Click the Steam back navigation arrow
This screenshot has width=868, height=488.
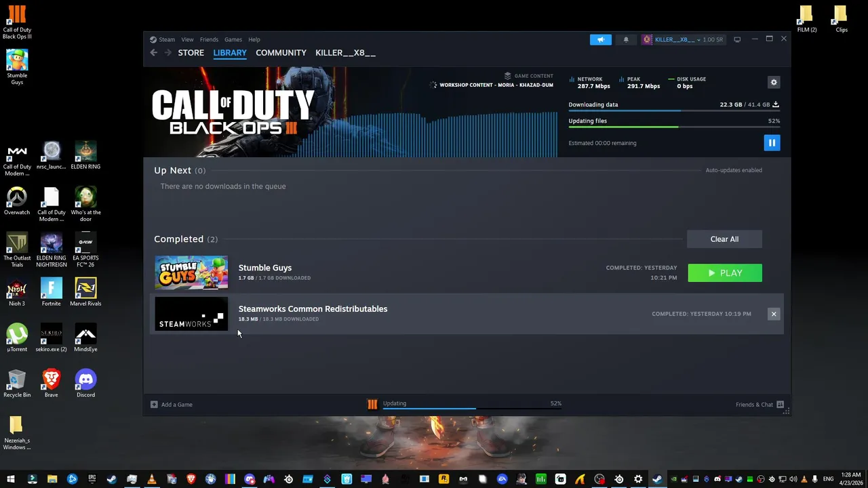[x=154, y=53]
